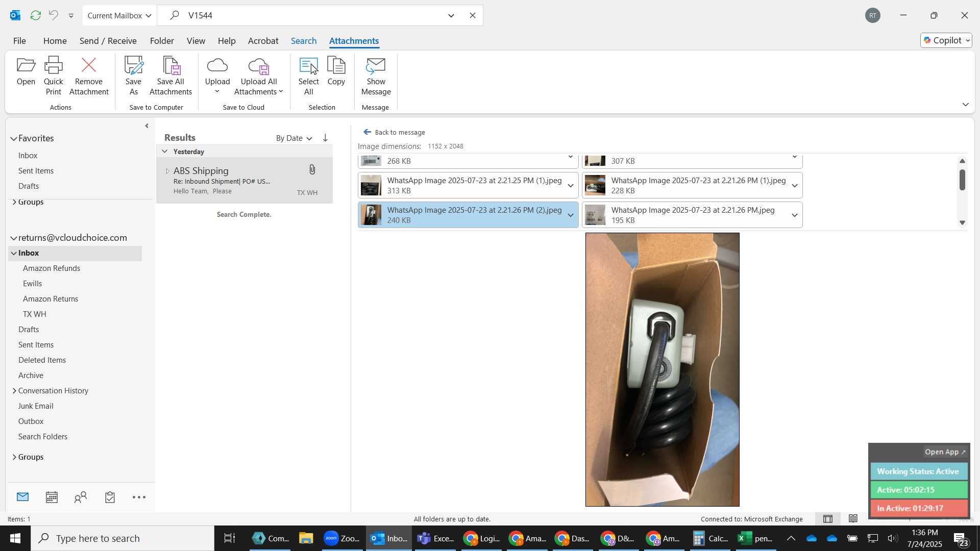Click the Select All icon
The width and height of the screenshot is (980, 551).
[308, 77]
